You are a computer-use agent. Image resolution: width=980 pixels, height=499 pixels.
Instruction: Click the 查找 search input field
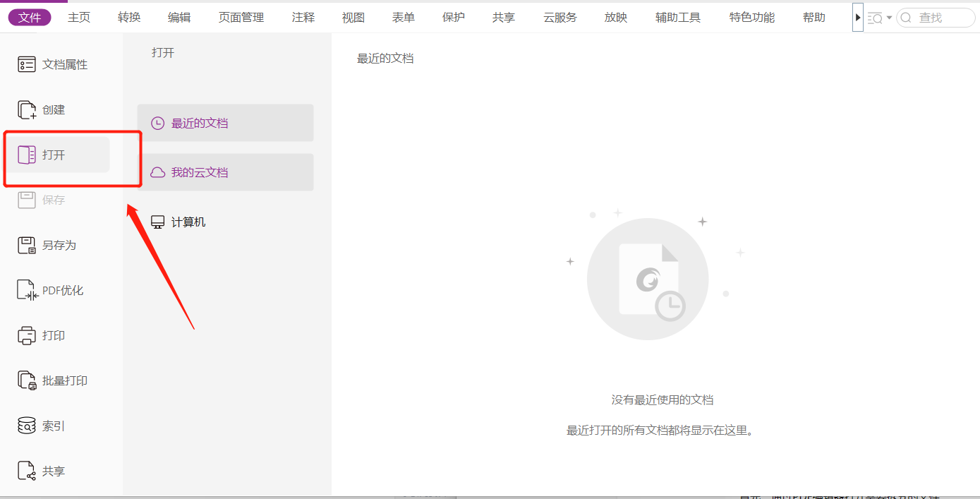[x=936, y=18]
